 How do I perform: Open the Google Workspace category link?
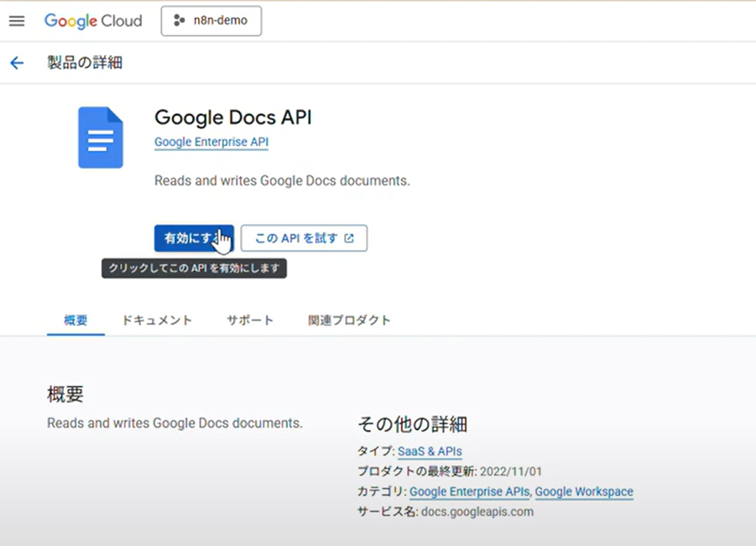coord(584,491)
